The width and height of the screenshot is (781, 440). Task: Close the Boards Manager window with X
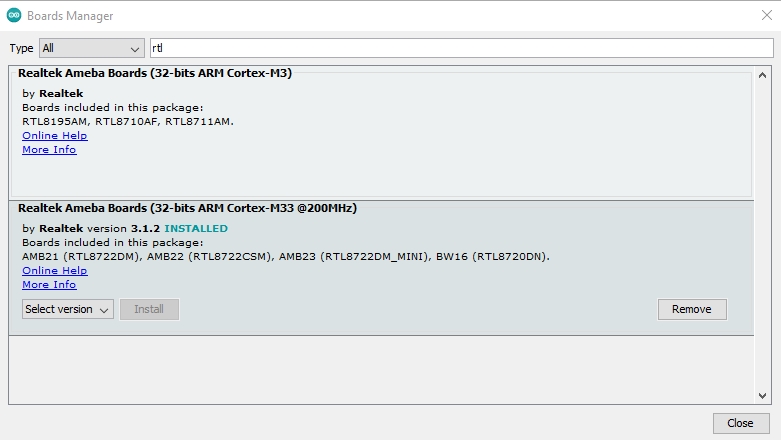(767, 15)
